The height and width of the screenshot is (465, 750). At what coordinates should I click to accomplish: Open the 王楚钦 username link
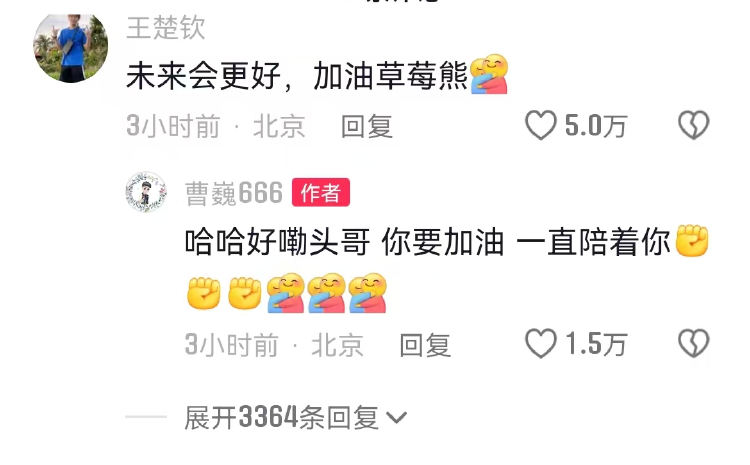[x=166, y=27]
